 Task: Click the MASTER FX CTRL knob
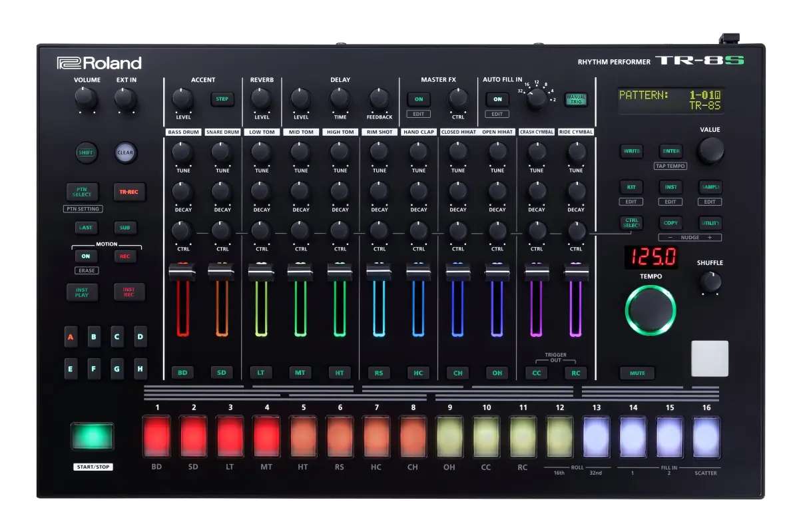point(457,99)
